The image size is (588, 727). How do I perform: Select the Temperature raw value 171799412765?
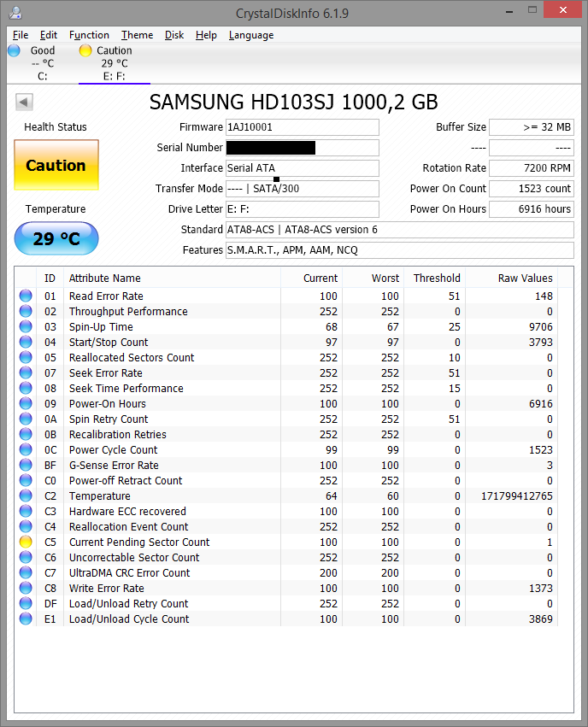516,496
